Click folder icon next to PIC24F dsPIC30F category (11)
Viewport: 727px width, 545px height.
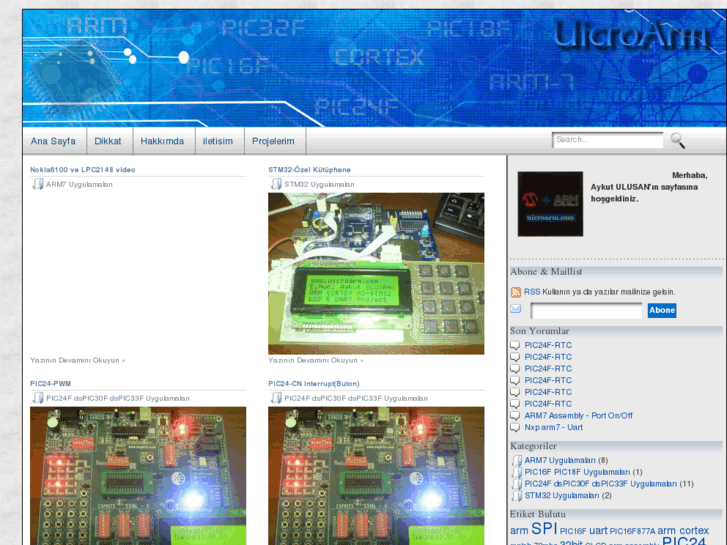[517, 484]
